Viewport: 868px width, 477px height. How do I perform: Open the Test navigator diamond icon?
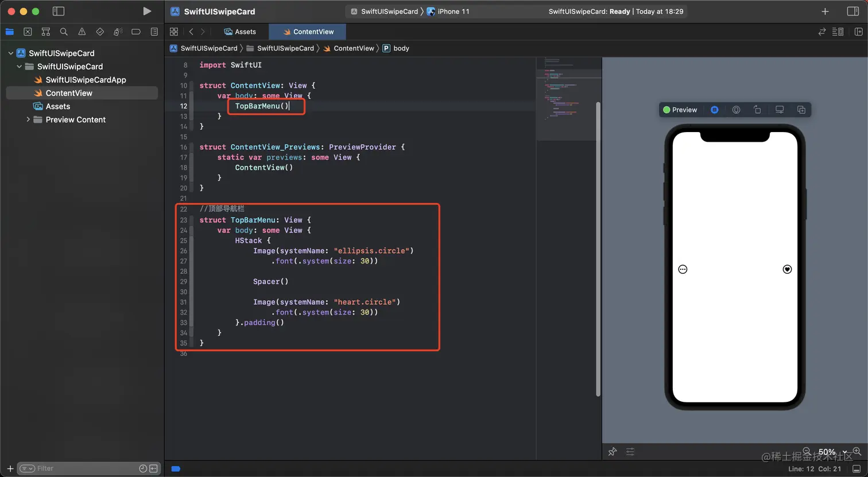pos(100,32)
